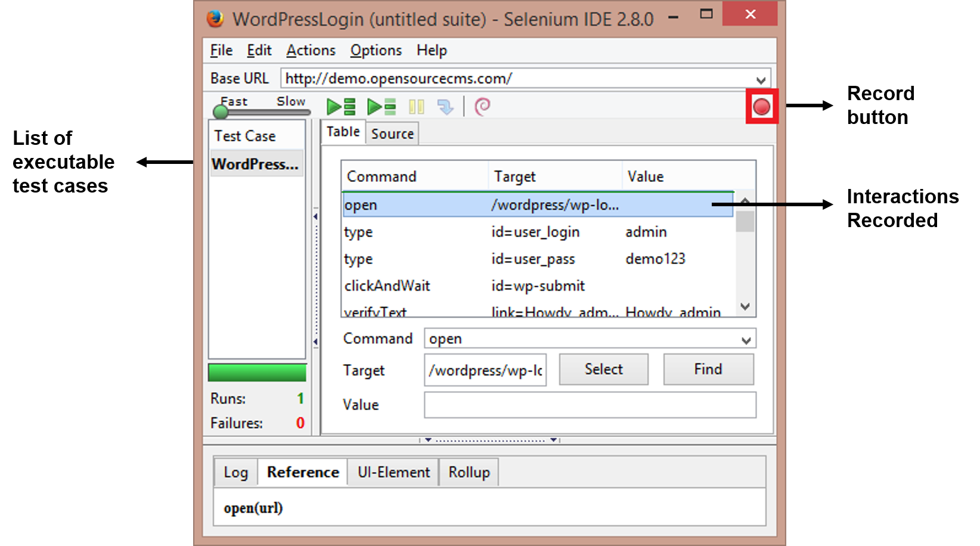Image resolution: width=980 pixels, height=546 pixels.
Task: Click the Firefox icon in title bar
Action: coord(215,18)
